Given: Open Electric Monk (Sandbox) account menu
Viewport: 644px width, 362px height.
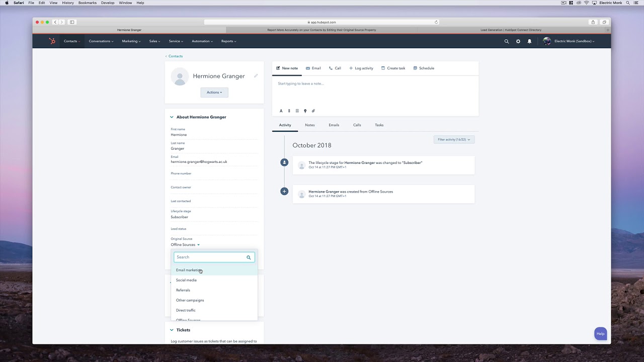Looking at the screenshot, I should coord(574,41).
